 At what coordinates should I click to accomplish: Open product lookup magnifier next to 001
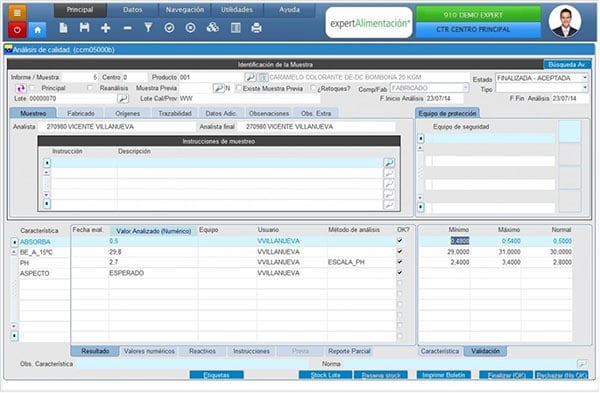coord(250,77)
